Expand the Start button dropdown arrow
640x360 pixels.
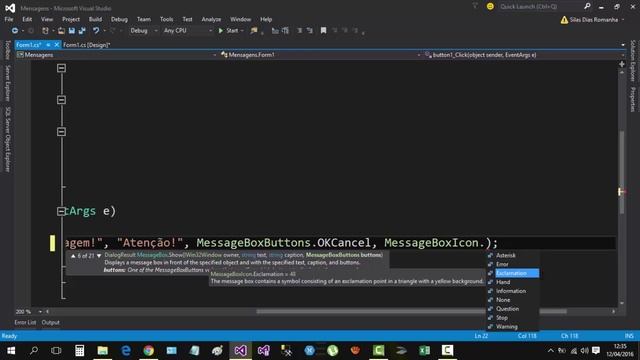tap(242, 31)
